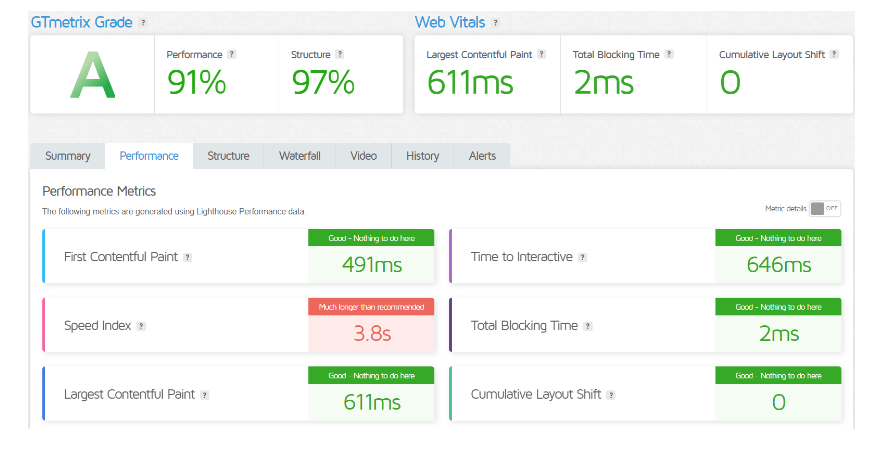Click the 3.8s Speed Index value
Viewport: 881px width, 452px height.
pyautogui.click(x=372, y=334)
